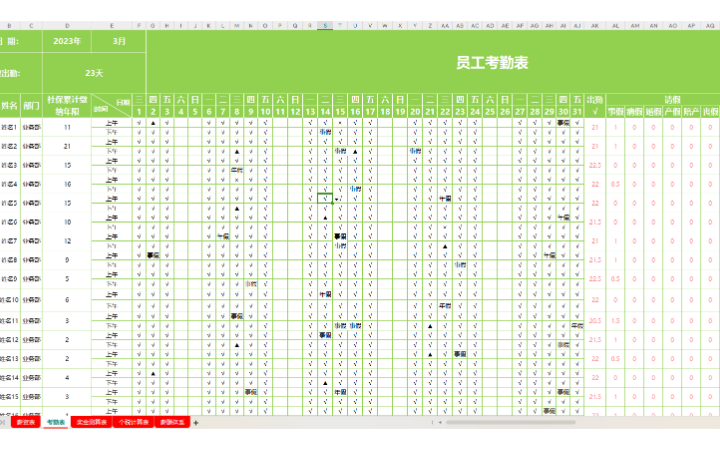720x450 pixels.
Task: Click the 姓名 header cell
Action: click(9, 106)
